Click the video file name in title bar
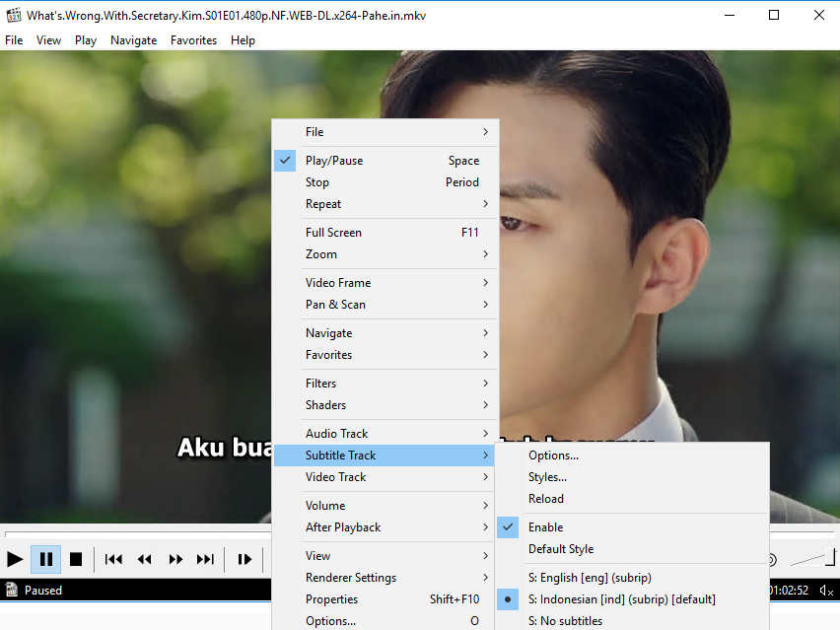Image resolution: width=840 pixels, height=630 pixels. tap(226, 16)
